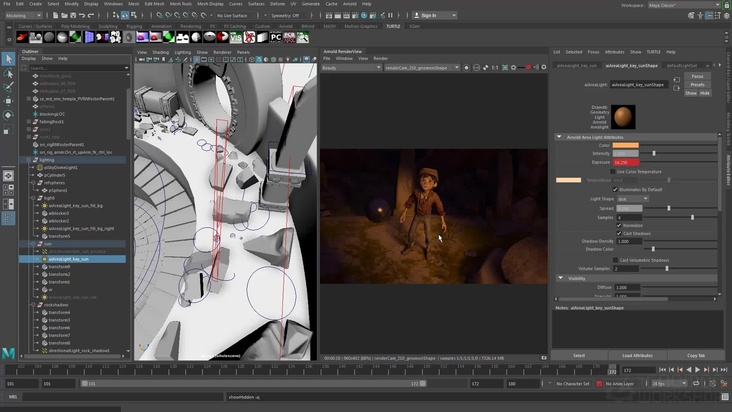Click the orange Color swatch of the light

tap(626, 145)
